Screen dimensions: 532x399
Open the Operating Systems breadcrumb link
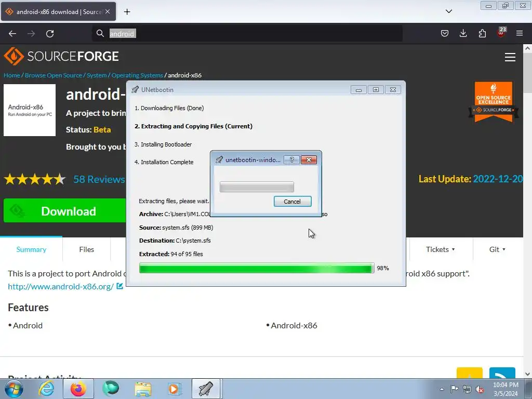pos(137,75)
